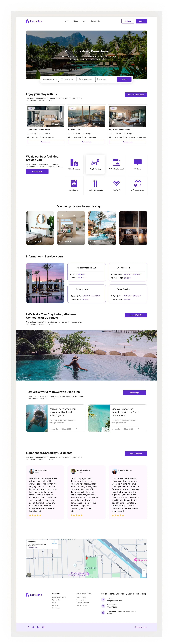The width and height of the screenshot is (170, 644).
Task: Open the Check in date picker
Action: (x=68, y=79)
